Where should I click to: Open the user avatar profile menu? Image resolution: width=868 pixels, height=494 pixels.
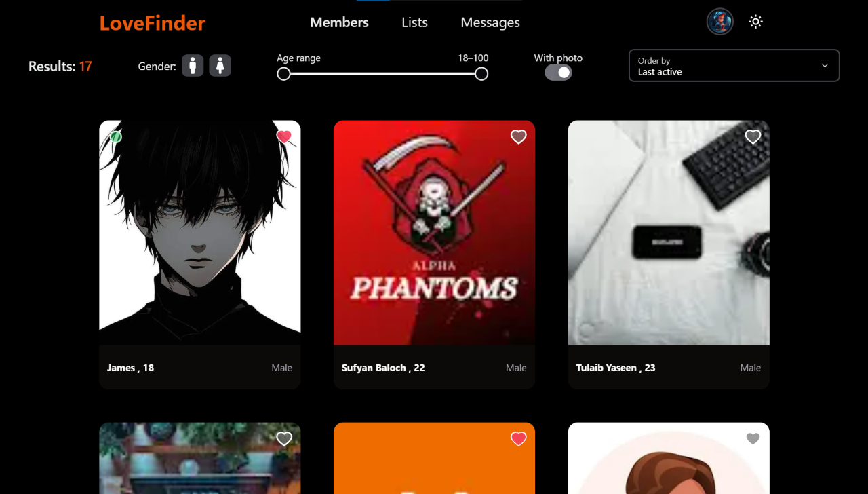719,22
